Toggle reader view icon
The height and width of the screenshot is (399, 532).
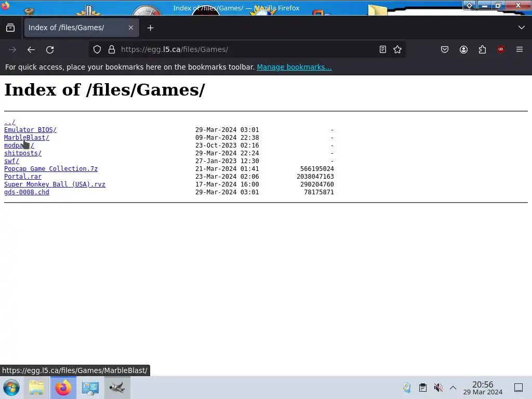pos(383,49)
